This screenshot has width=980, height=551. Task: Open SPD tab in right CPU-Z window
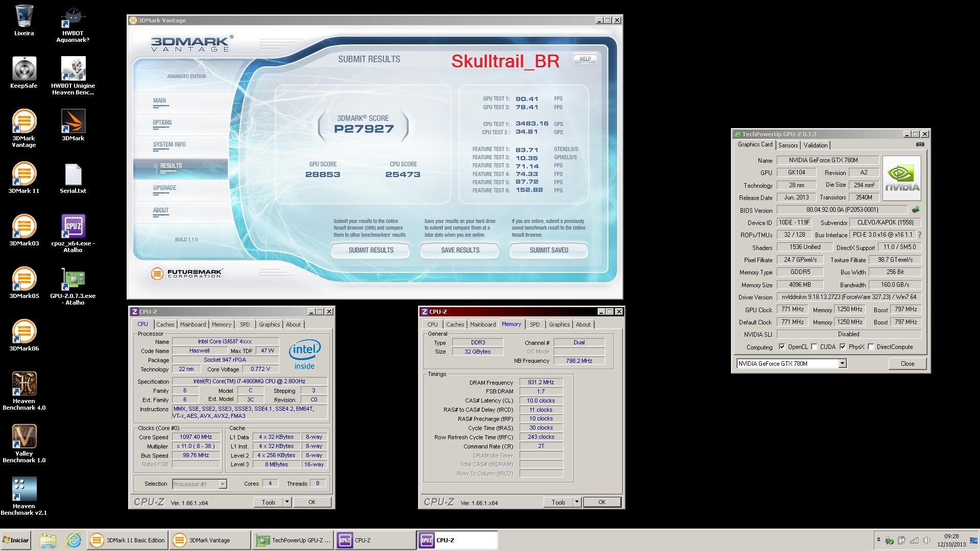point(534,324)
